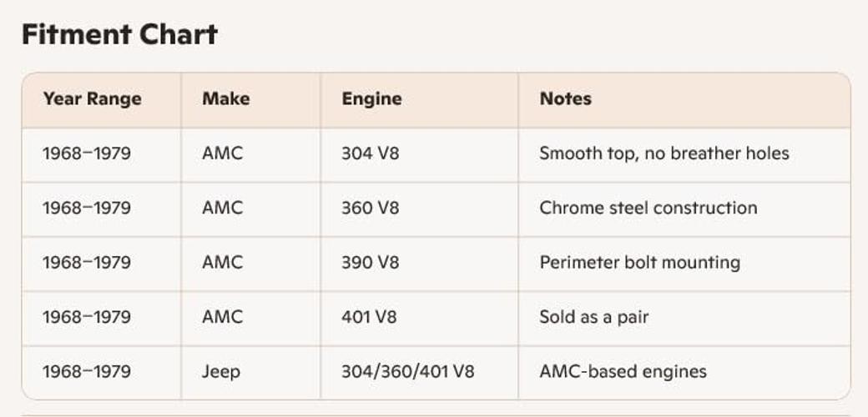
Task: Select the Jeep row year range 1968–1979
Action: point(87,371)
